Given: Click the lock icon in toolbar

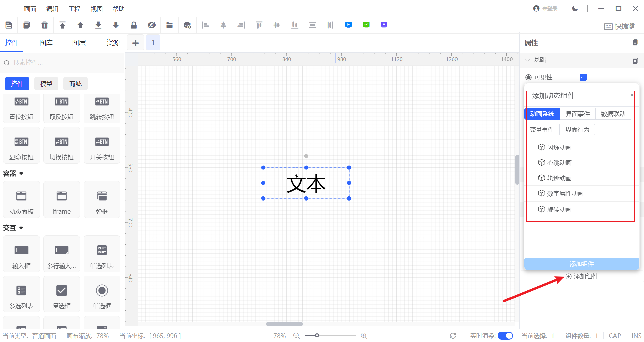Looking at the screenshot, I should (x=134, y=25).
